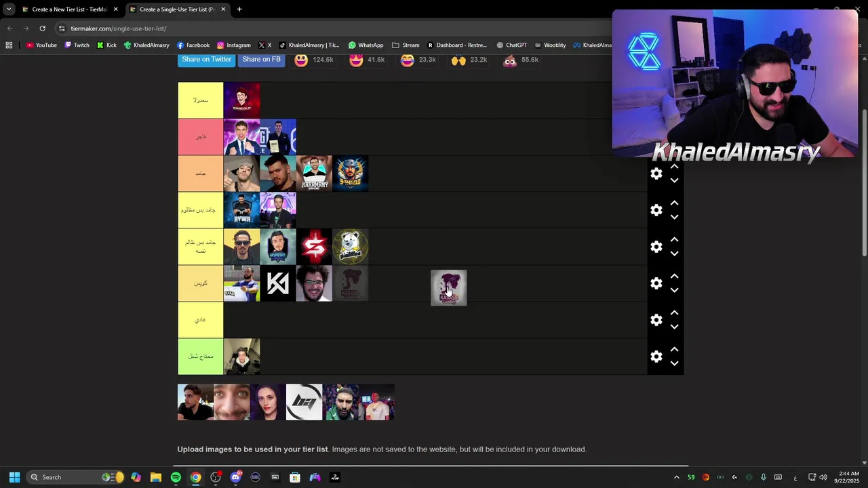The height and width of the screenshot is (488, 868).
Task: Open the Kick bookmark
Action: (106, 45)
